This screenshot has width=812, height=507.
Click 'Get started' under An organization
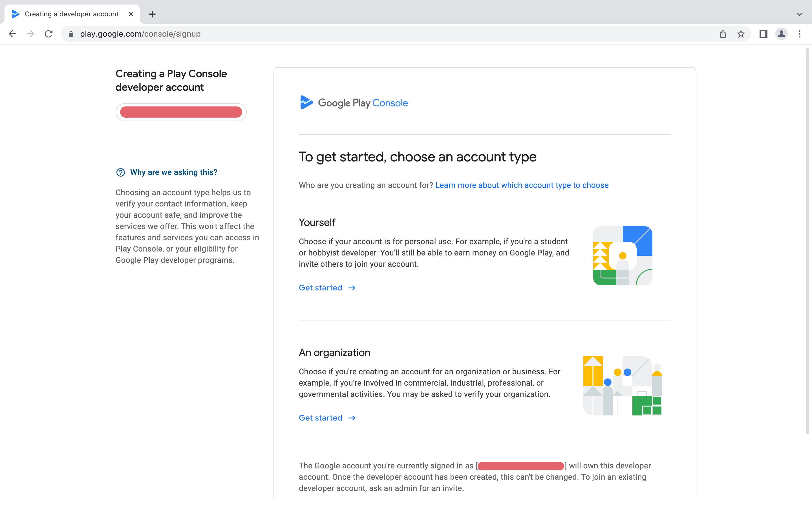pyautogui.click(x=321, y=417)
